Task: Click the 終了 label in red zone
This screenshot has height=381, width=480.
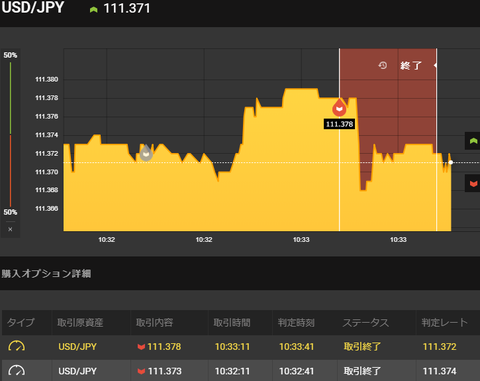Action: 411,66
